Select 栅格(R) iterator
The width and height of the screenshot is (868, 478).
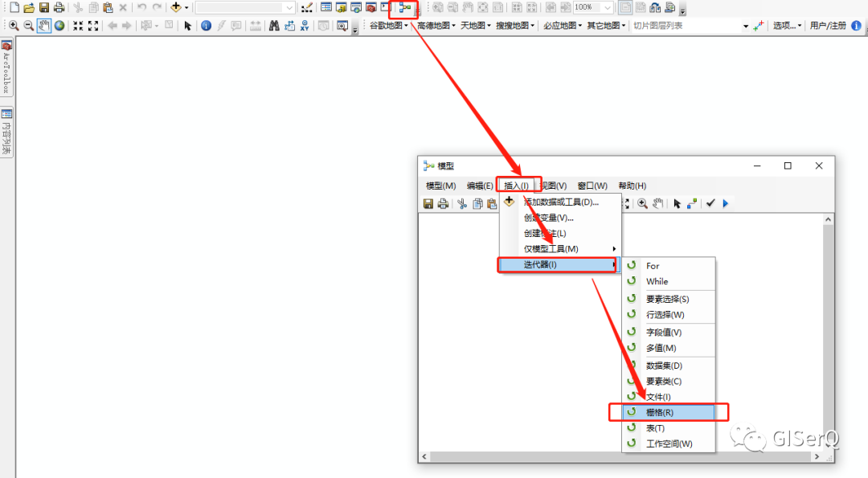point(669,413)
